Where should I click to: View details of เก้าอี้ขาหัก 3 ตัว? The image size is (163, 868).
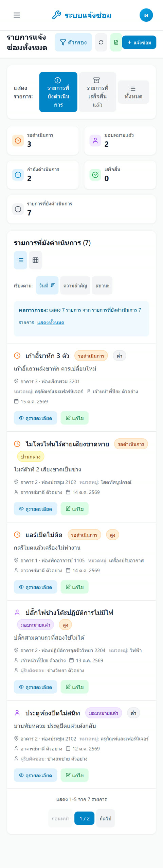(x=35, y=418)
